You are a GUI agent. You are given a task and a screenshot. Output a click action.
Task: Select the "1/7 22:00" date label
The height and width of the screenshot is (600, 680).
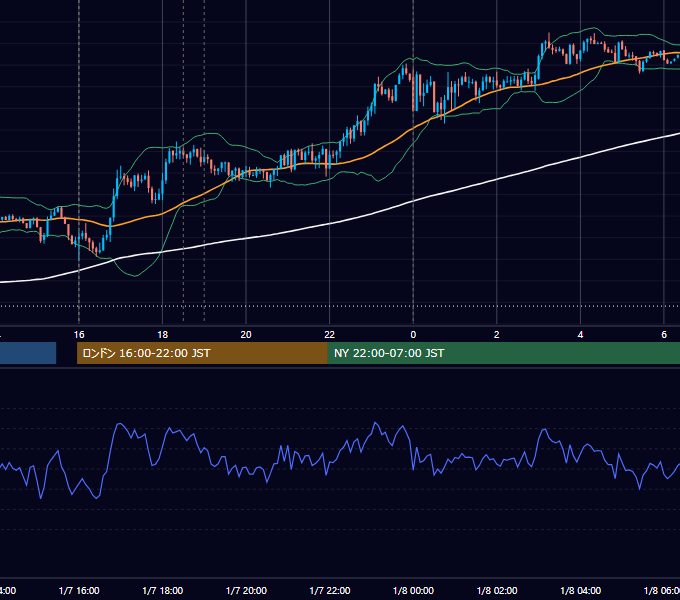pos(330,590)
